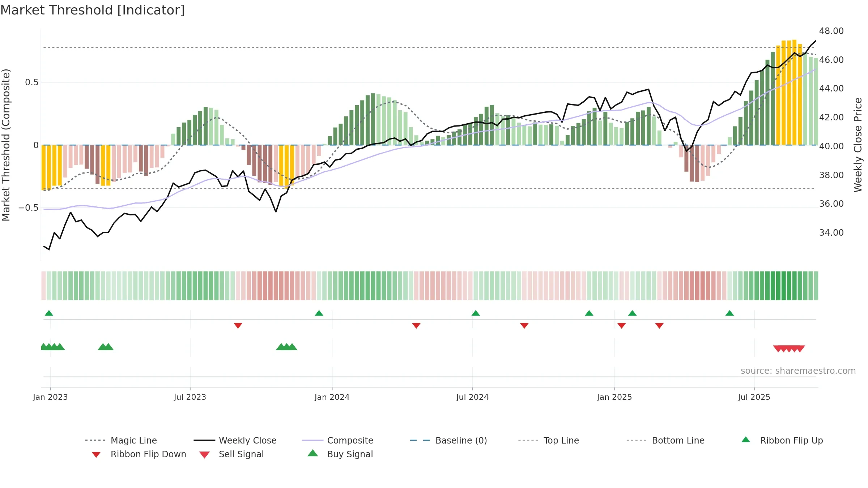The width and height of the screenshot is (868, 488).
Task: Toggle the Bottom Line legend entry
Action: coord(665,440)
